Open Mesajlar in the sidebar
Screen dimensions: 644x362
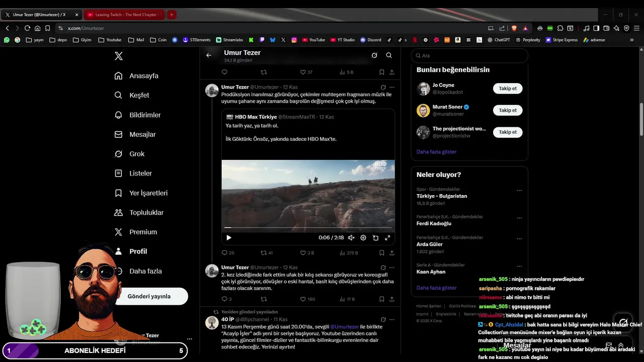click(135, 134)
